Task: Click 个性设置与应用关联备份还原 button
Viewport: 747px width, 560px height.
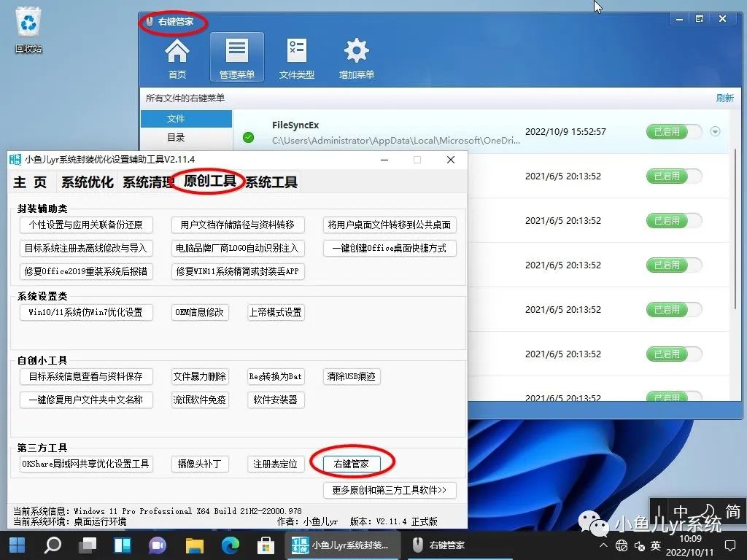Action: click(86, 225)
